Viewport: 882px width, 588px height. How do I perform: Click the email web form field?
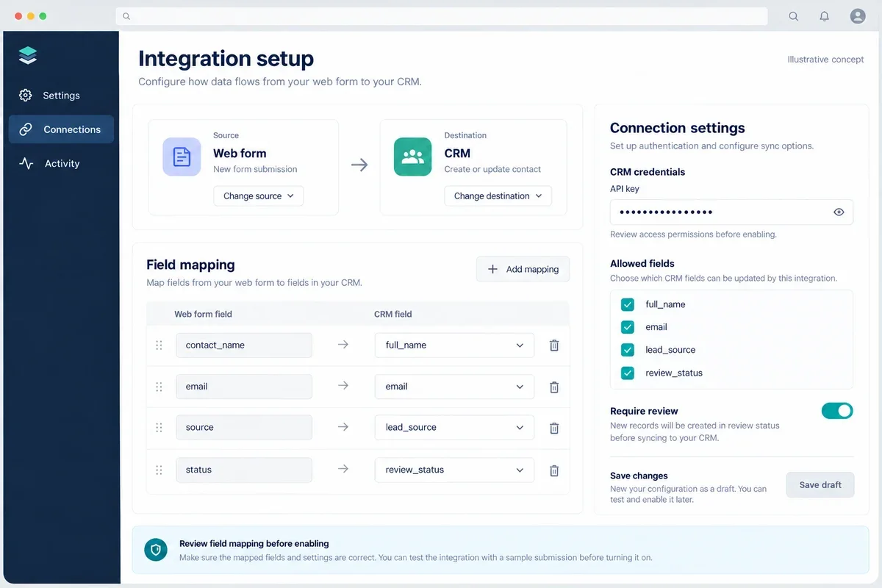[x=244, y=387]
